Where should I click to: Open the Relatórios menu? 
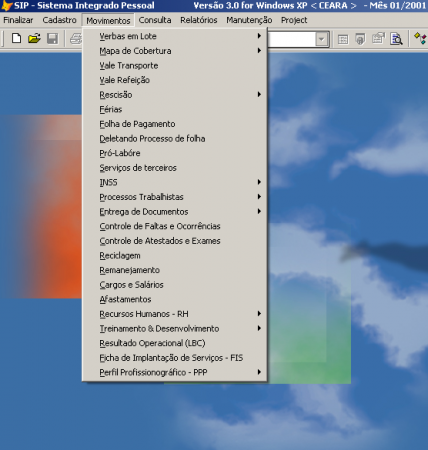click(199, 20)
